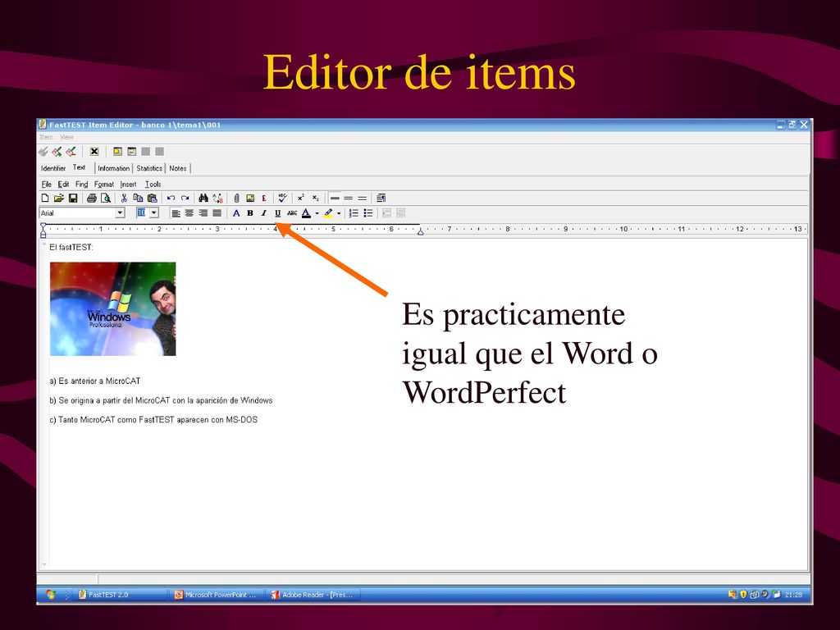Viewport: 840px width, 630px height.
Task: Open the Windows Start button
Action: click(x=50, y=594)
